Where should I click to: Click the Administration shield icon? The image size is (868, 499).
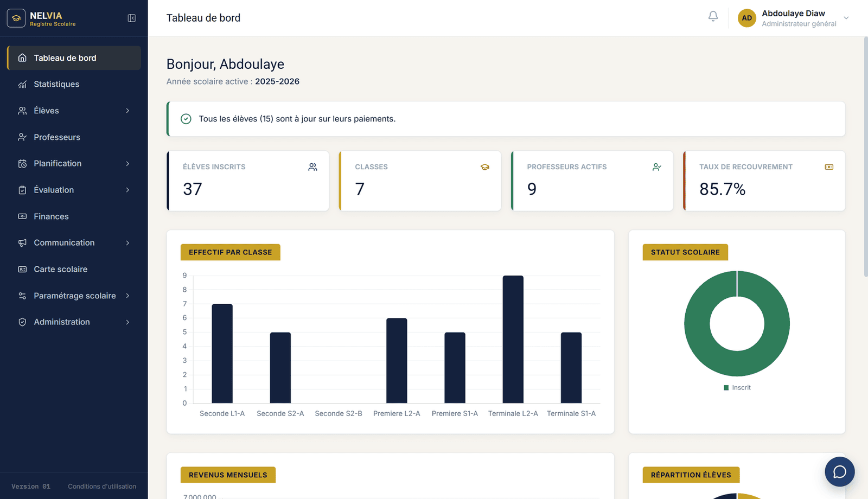click(22, 322)
